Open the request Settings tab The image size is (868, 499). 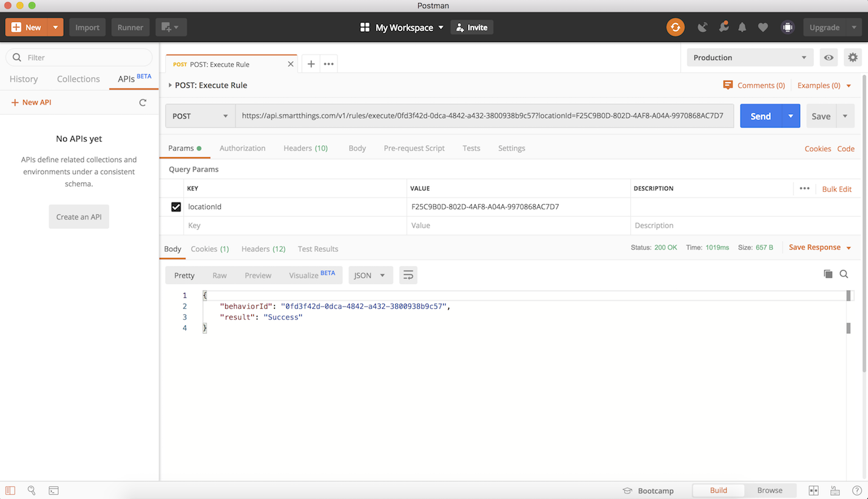pyautogui.click(x=512, y=148)
